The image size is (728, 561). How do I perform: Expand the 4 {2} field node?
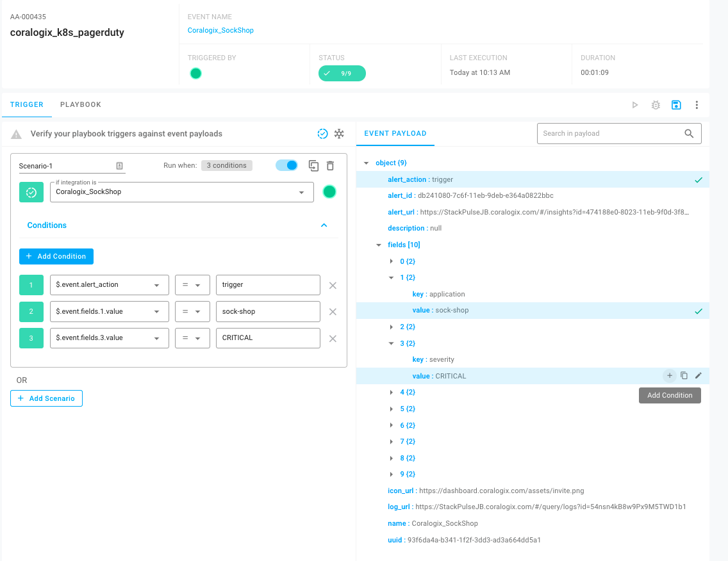click(x=392, y=392)
